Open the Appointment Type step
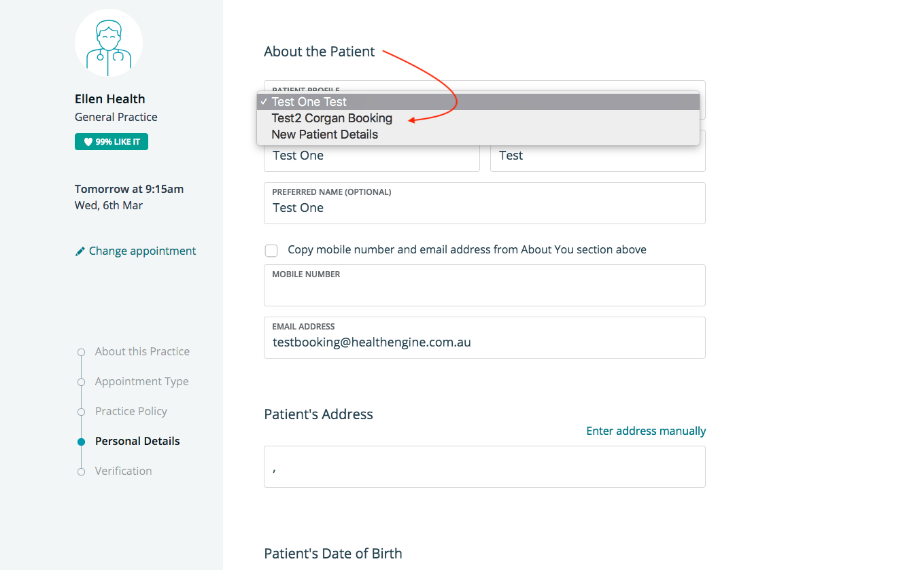Screen dimensions: 924x570 141,382
